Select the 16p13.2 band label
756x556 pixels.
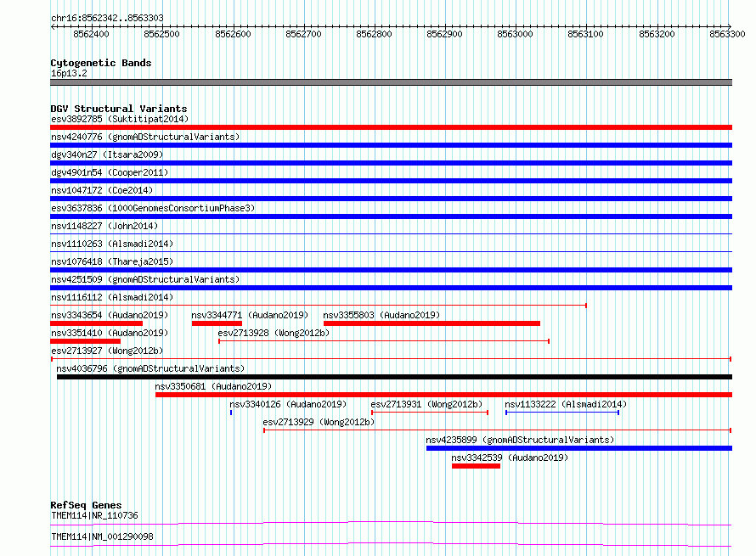pos(69,73)
